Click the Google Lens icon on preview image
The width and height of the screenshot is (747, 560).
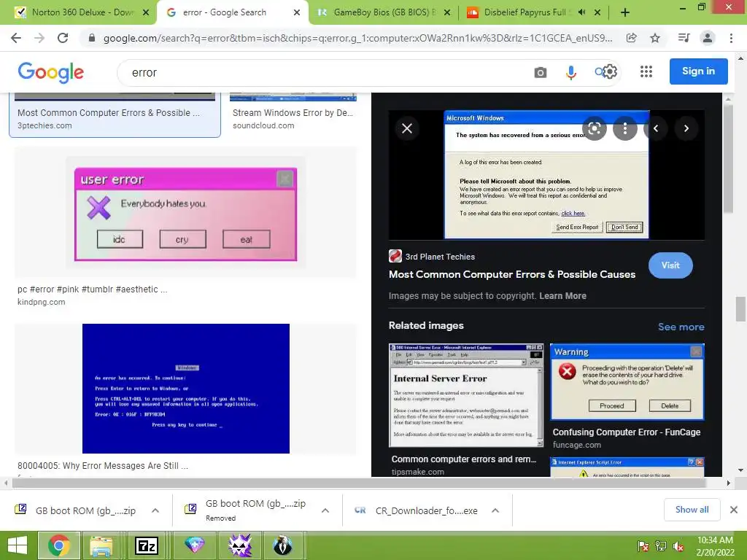[x=594, y=128]
